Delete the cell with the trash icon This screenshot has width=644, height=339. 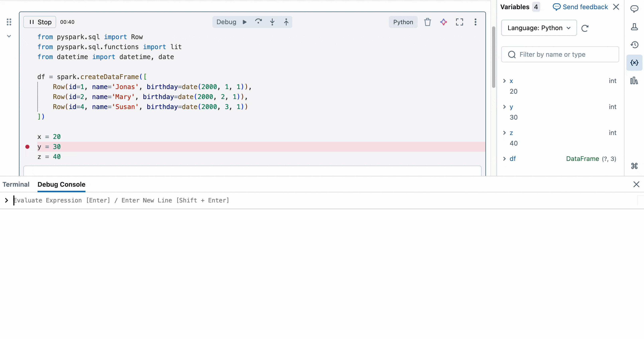427,22
